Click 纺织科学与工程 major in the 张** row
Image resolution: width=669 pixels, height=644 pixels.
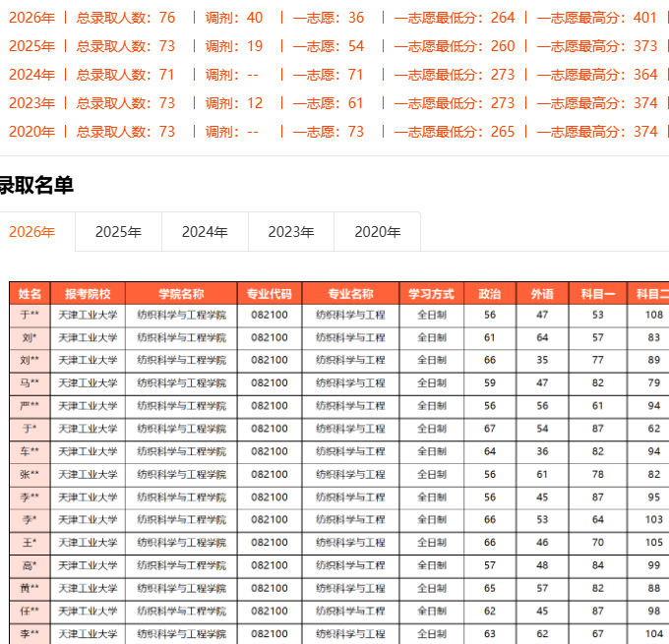tap(350, 475)
